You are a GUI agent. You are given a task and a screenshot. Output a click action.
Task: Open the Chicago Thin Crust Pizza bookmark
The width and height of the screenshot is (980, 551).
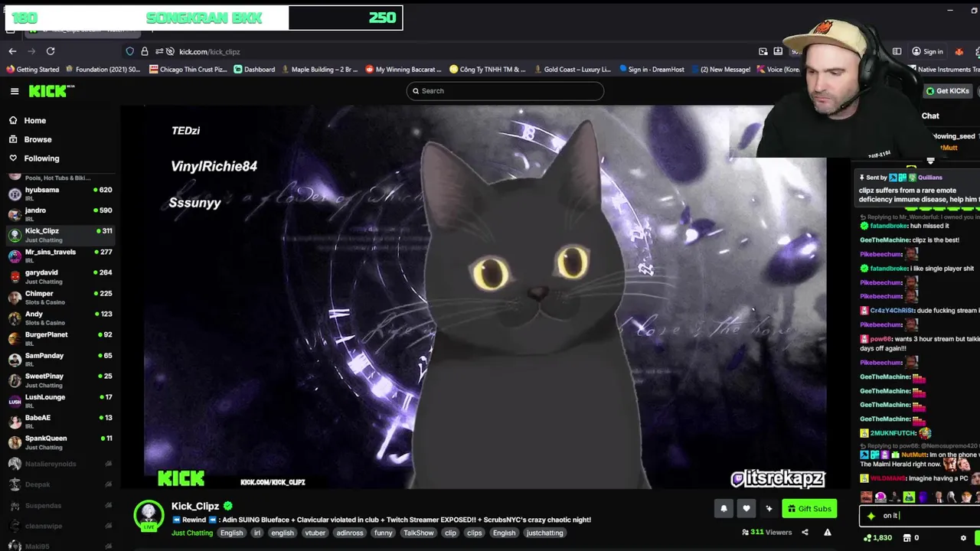click(188, 69)
